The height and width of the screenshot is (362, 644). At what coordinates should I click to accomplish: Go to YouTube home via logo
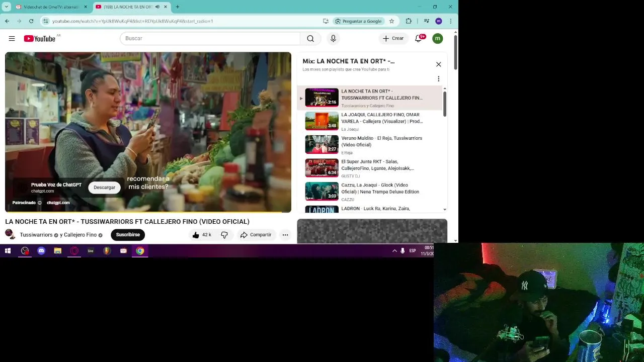click(39, 39)
